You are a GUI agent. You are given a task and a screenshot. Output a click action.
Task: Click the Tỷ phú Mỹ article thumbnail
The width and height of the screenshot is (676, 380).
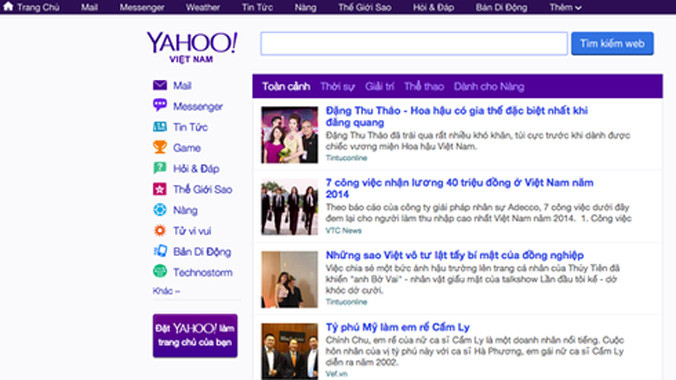pyautogui.click(x=289, y=352)
